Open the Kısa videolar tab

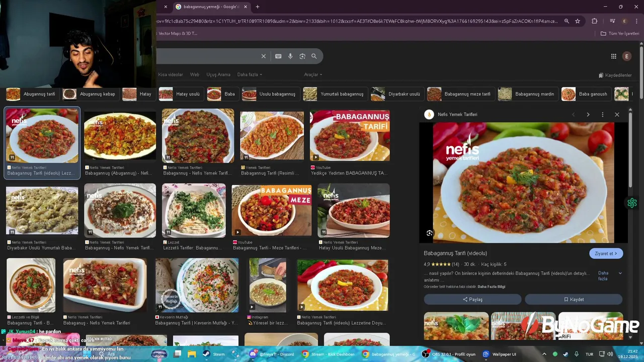(x=171, y=74)
